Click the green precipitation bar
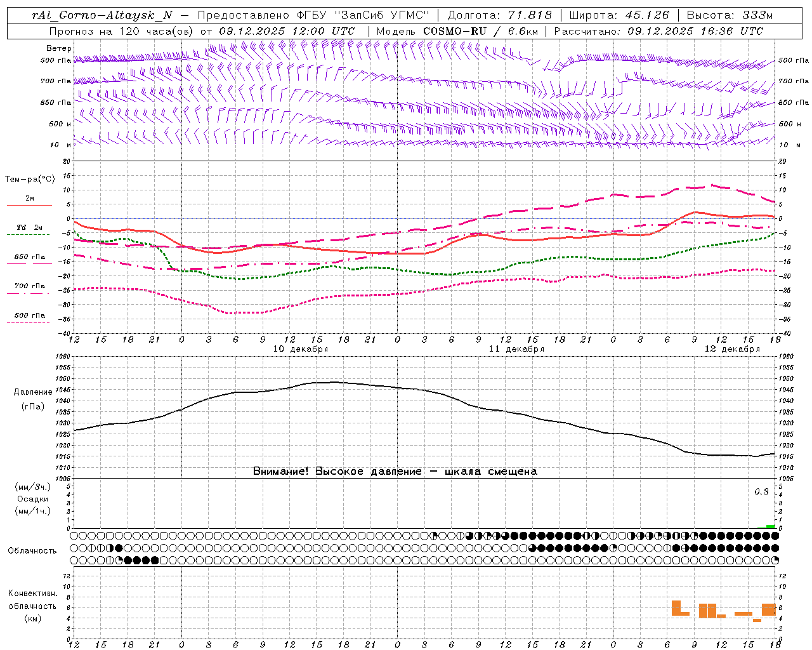The width and height of the screenshot is (812, 650). point(770,526)
